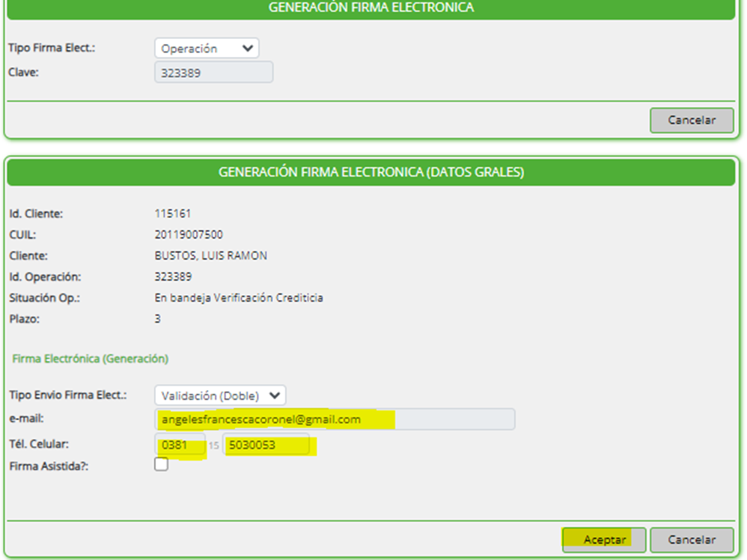Enable the Firma Asistida checkbox
This screenshot has width=747, height=560.
point(161,465)
